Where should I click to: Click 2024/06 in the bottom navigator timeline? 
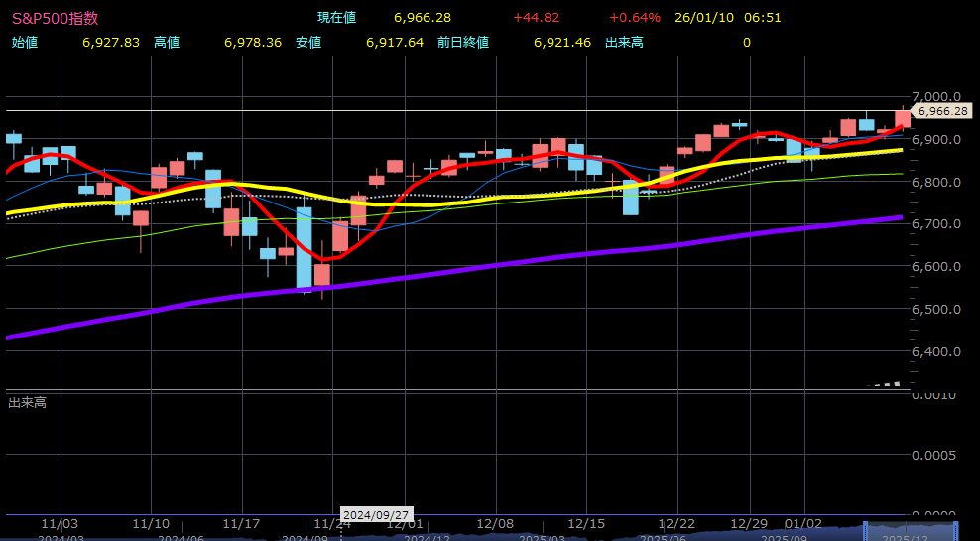180,537
